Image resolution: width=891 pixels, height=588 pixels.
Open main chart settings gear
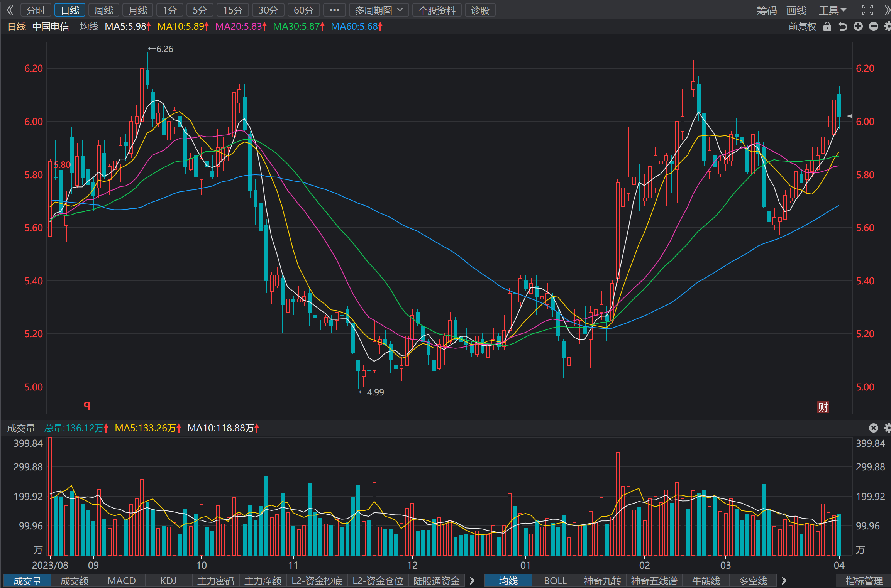pos(887,27)
